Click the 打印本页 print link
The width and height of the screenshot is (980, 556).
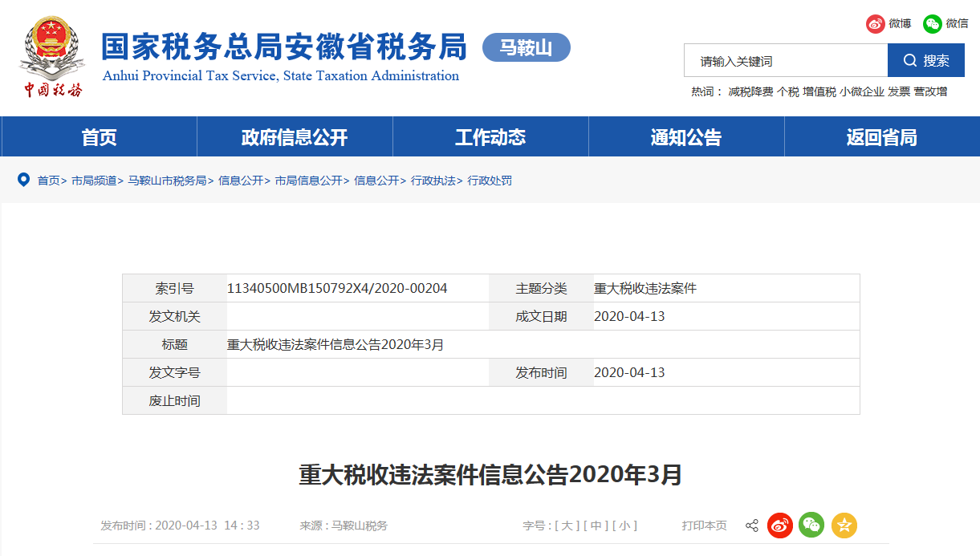(x=704, y=526)
